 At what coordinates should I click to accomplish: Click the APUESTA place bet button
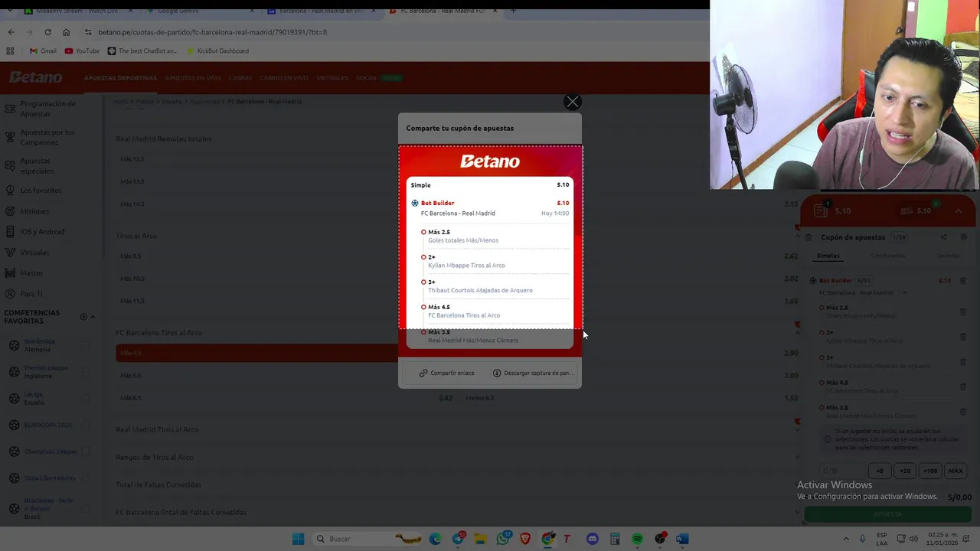888,514
